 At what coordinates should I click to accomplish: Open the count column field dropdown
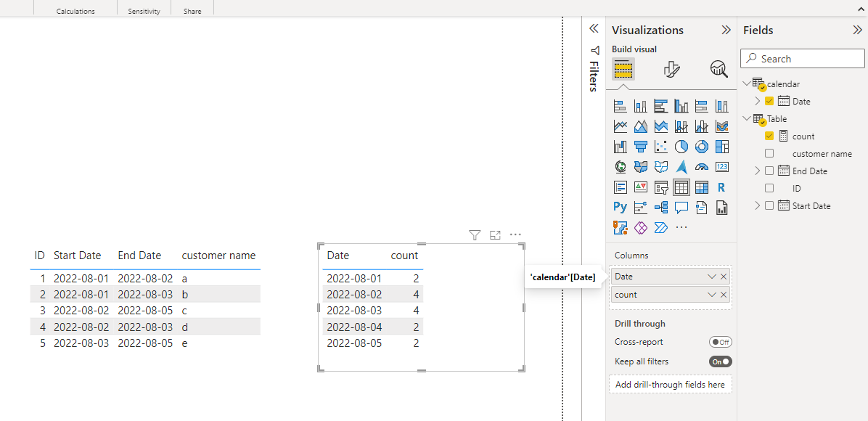pos(712,295)
